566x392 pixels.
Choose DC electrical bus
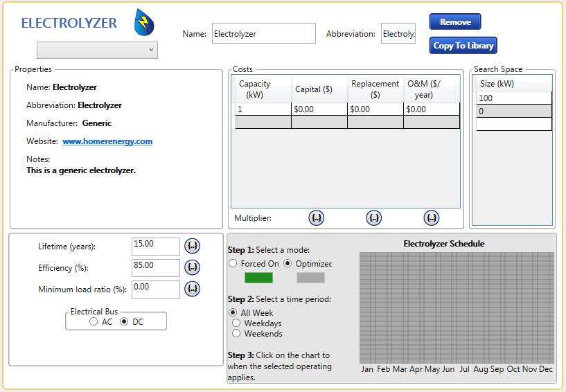125,322
